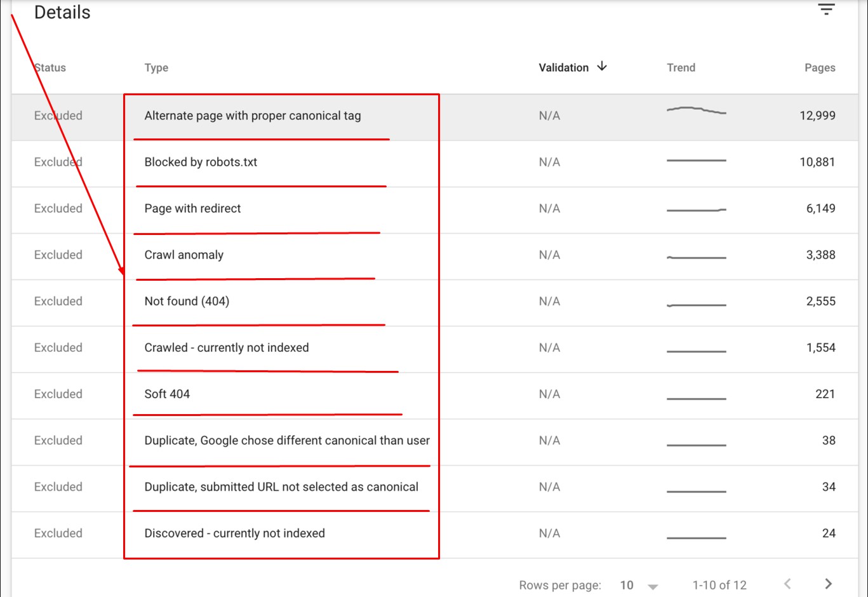Open Duplicate, Google chose different canonical row
The image size is (868, 597).
287,440
